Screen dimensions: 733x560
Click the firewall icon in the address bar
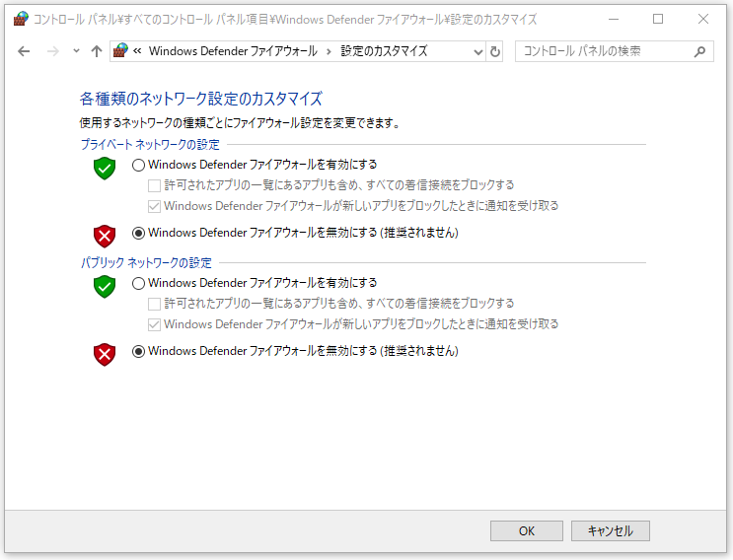coord(120,50)
